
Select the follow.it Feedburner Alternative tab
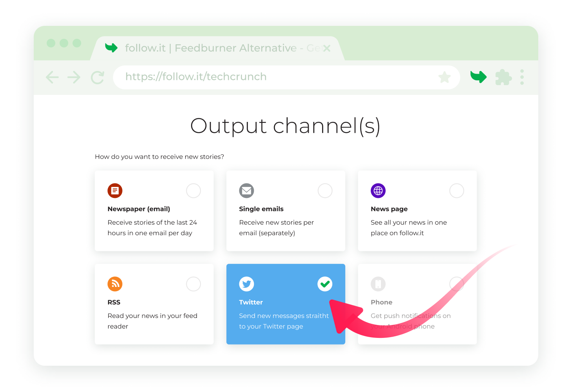click(217, 48)
